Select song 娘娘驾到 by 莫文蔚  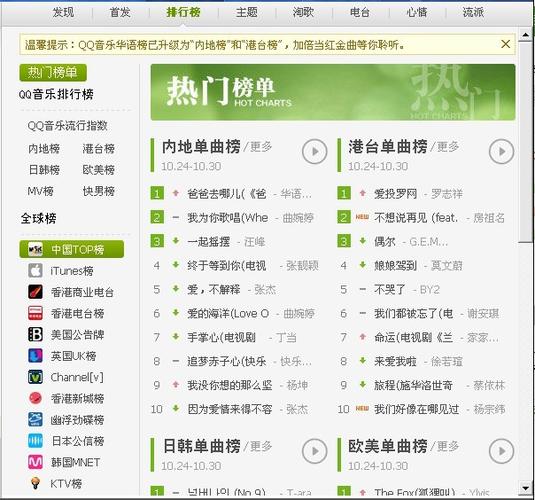click(395, 266)
